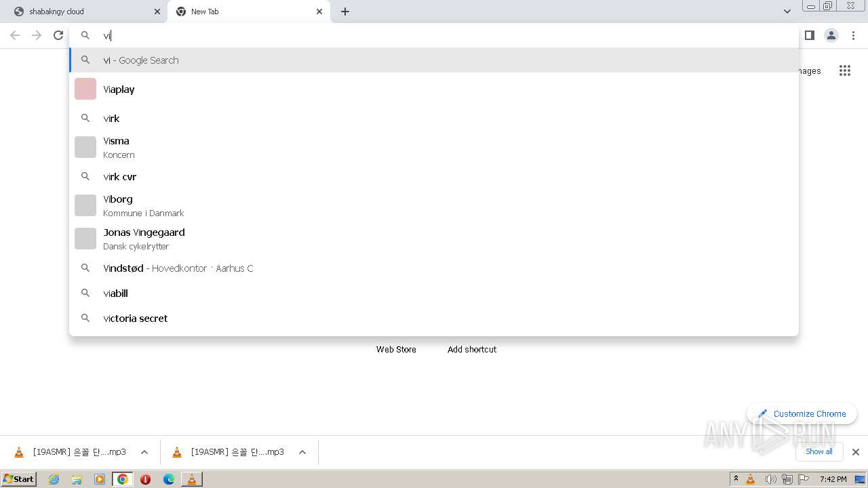
Task: Open the Chrome profile avatar
Action: [831, 35]
